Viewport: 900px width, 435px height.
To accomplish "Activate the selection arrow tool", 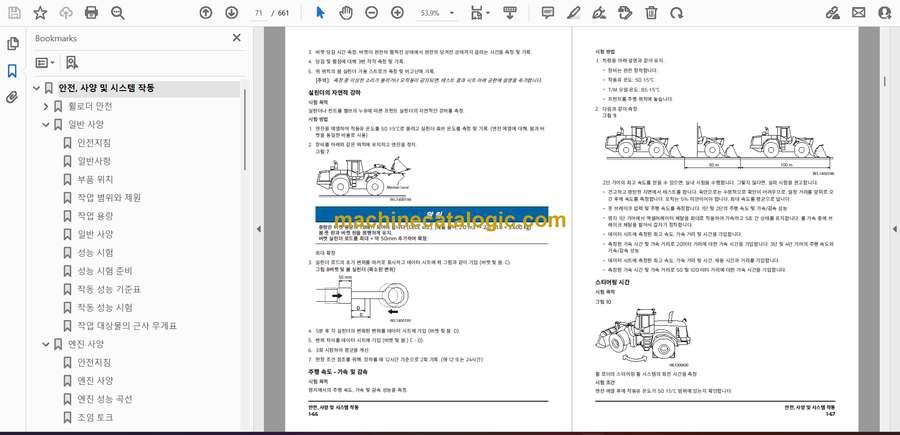I will pyautogui.click(x=320, y=13).
